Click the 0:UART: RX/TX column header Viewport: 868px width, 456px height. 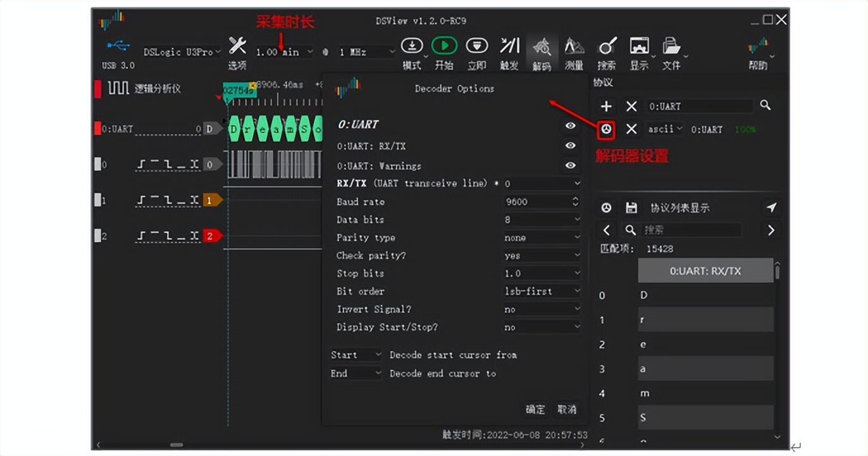point(705,270)
